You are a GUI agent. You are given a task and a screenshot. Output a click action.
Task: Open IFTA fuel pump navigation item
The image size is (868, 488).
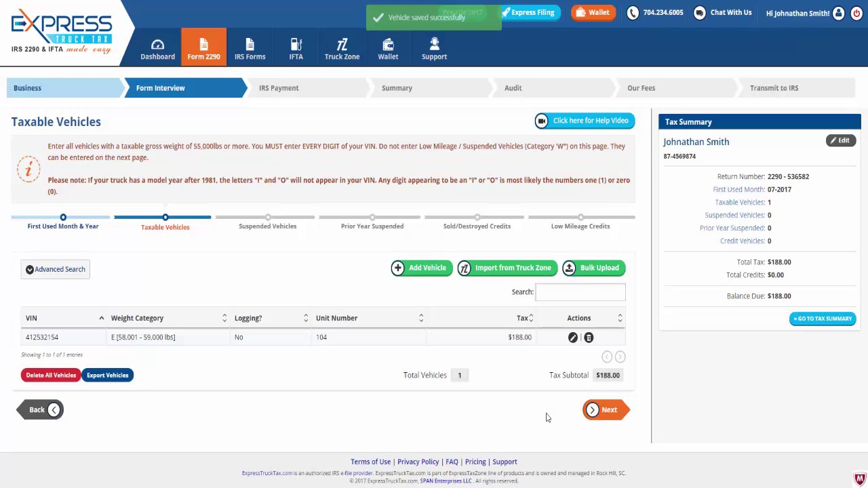(x=296, y=49)
